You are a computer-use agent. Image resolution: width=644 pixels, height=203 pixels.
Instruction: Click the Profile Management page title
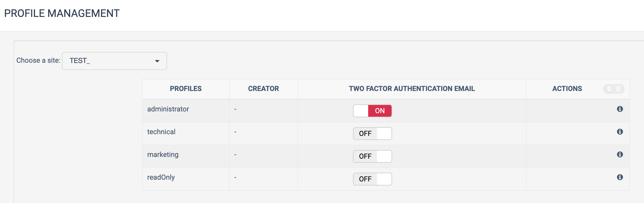click(62, 13)
